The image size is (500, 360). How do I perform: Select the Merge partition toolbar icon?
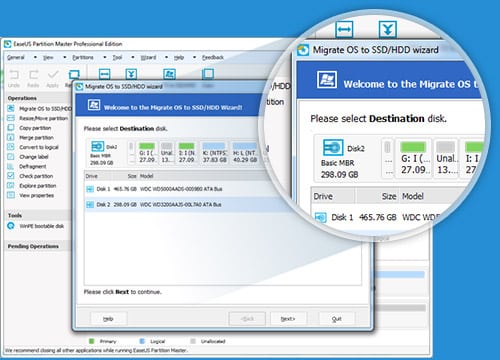[131, 74]
